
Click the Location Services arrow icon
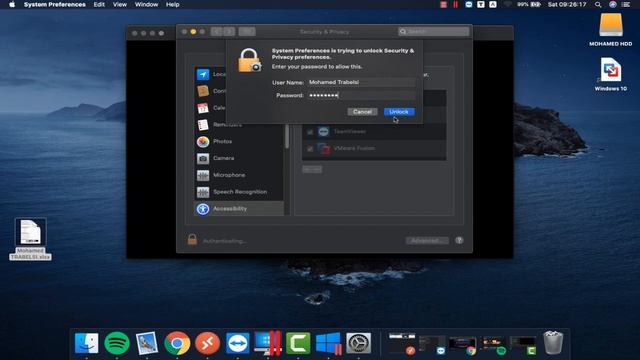[x=203, y=74]
